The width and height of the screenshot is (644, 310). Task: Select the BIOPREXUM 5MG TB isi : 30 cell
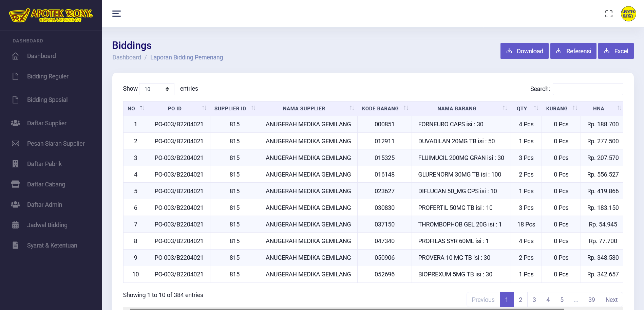tap(461, 274)
